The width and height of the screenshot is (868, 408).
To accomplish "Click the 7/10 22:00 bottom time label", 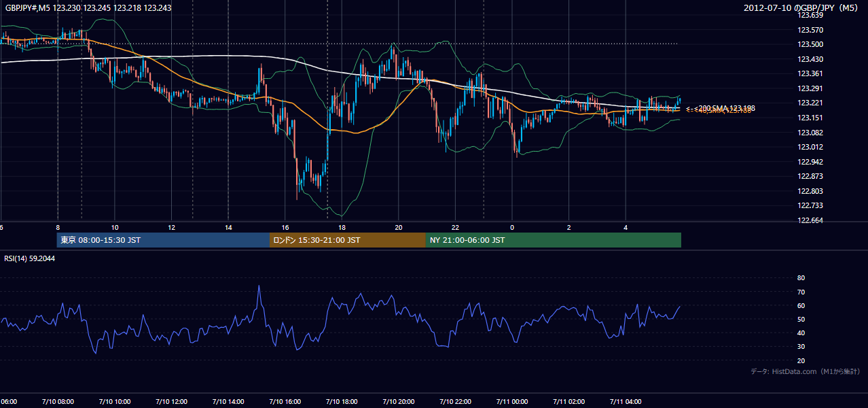I will (455, 402).
